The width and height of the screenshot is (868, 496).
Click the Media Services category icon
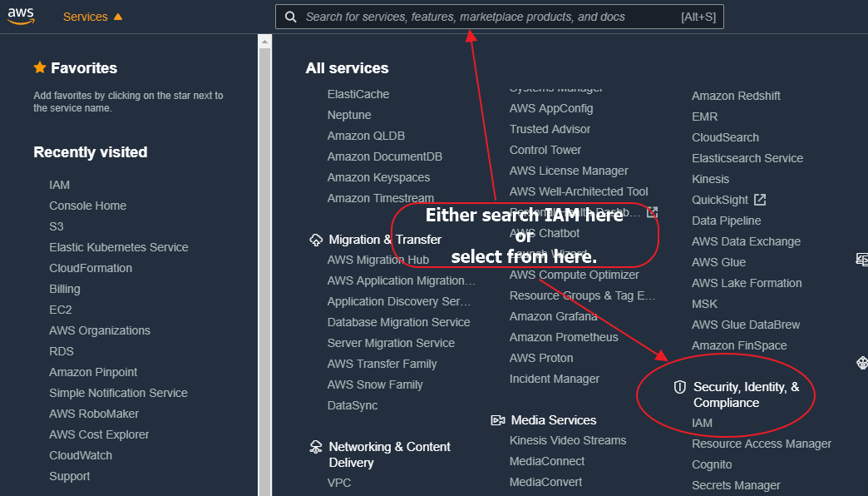pyautogui.click(x=498, y=420)
